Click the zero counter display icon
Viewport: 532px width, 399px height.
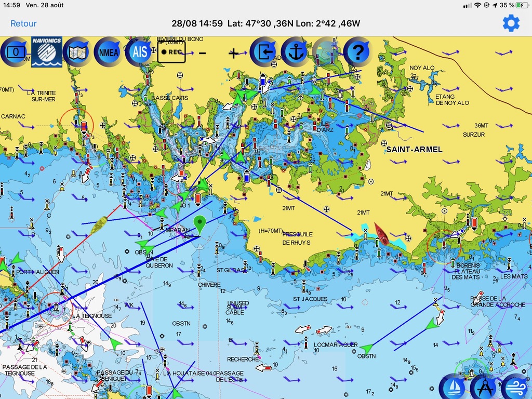pyautogui.click(x=15, y=52)
